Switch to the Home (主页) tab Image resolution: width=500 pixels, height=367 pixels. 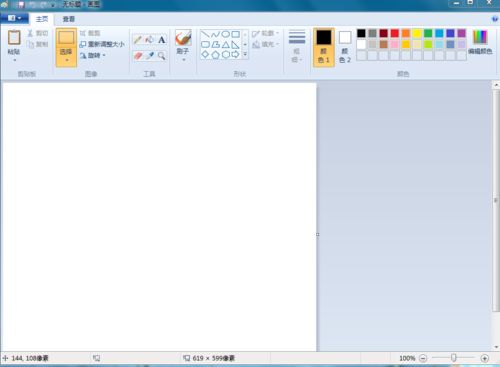point(42,19)
